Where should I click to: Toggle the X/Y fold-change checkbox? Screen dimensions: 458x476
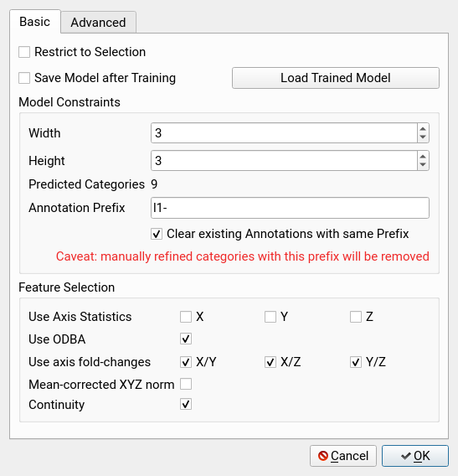[x=186, y=362]
